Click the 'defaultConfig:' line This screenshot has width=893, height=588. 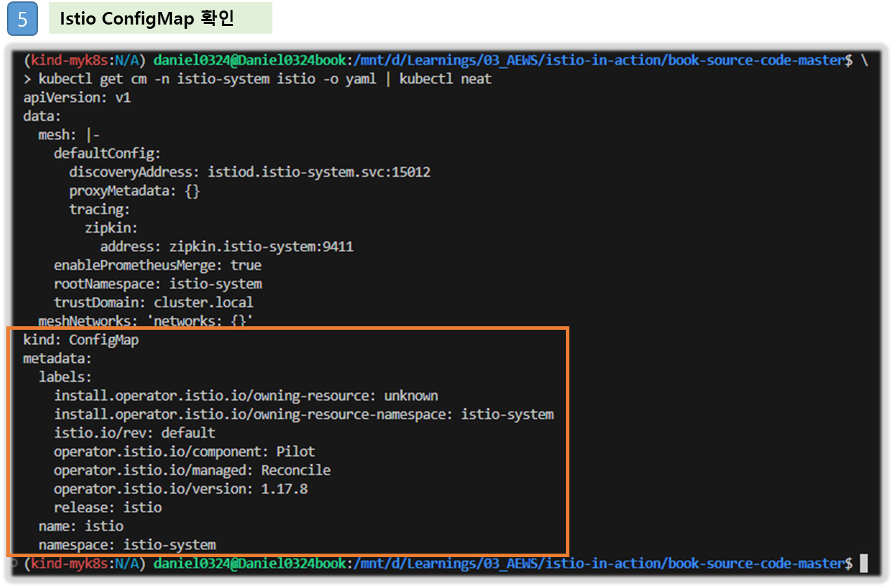[x=107, y=153]
